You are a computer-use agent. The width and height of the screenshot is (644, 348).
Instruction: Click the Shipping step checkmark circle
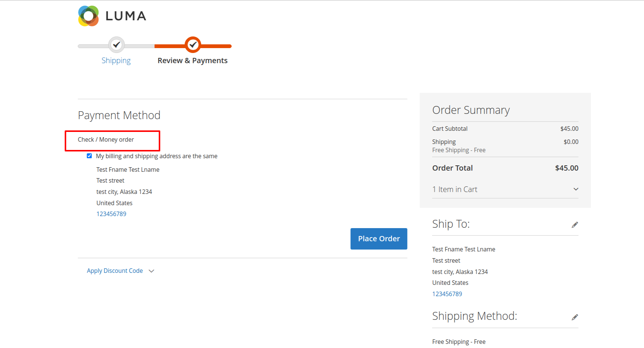[117, 45]
